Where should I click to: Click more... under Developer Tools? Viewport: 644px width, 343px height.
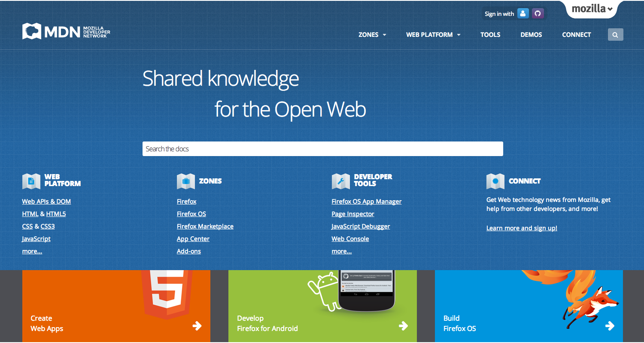coord(342,251)
